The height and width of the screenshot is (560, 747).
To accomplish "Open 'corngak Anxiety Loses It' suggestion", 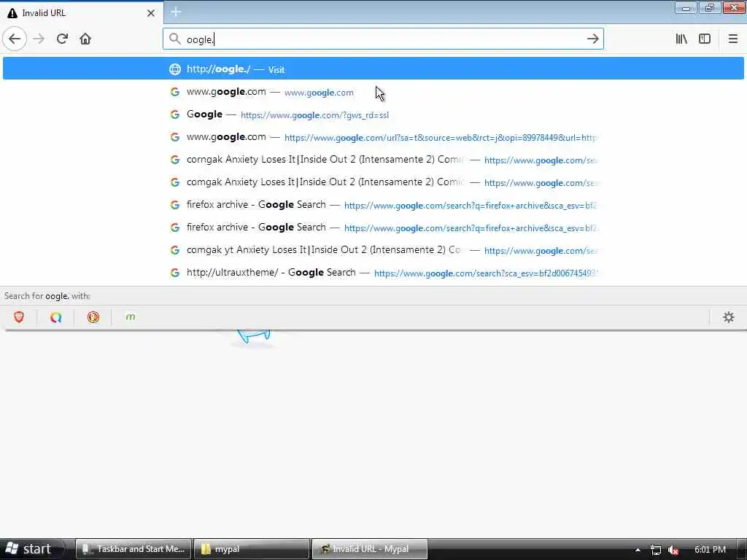I will pyautogui.click(x=373, y=160).
